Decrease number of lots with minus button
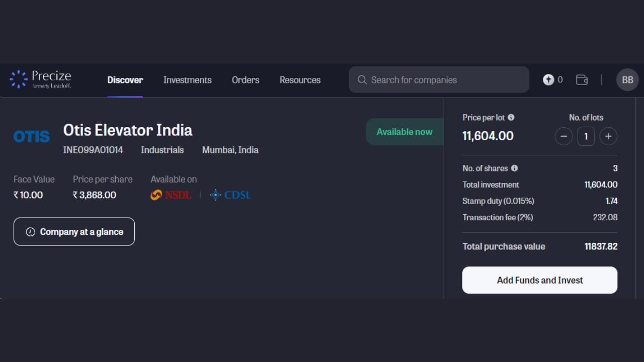Image resolution: width=644 pixels, height=362 pixels. [563, 136]
